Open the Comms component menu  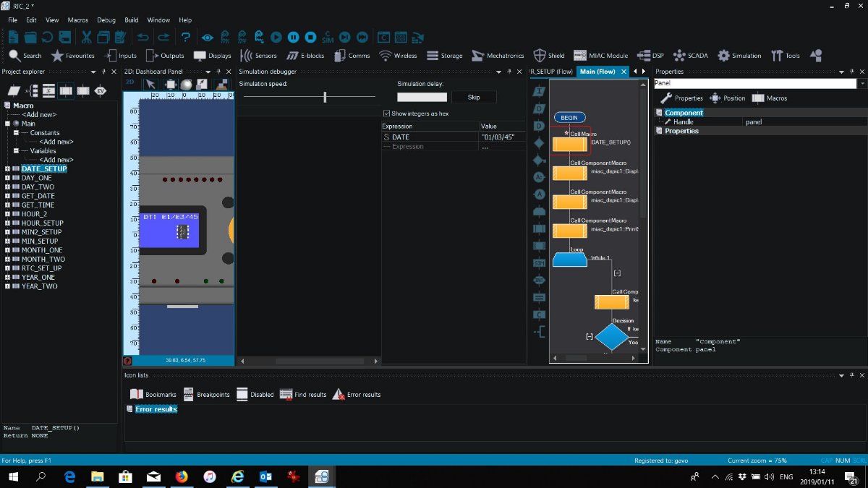(x=352, y=56)
